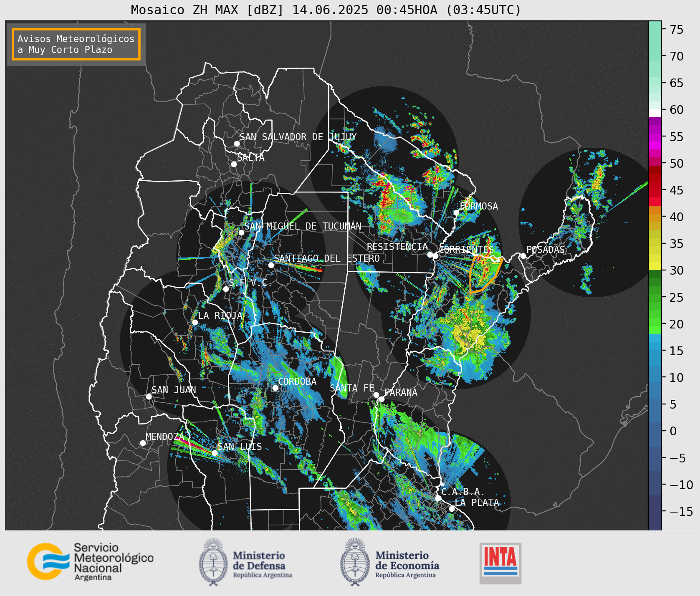Click the Salta city marker dot

(234, 164)
